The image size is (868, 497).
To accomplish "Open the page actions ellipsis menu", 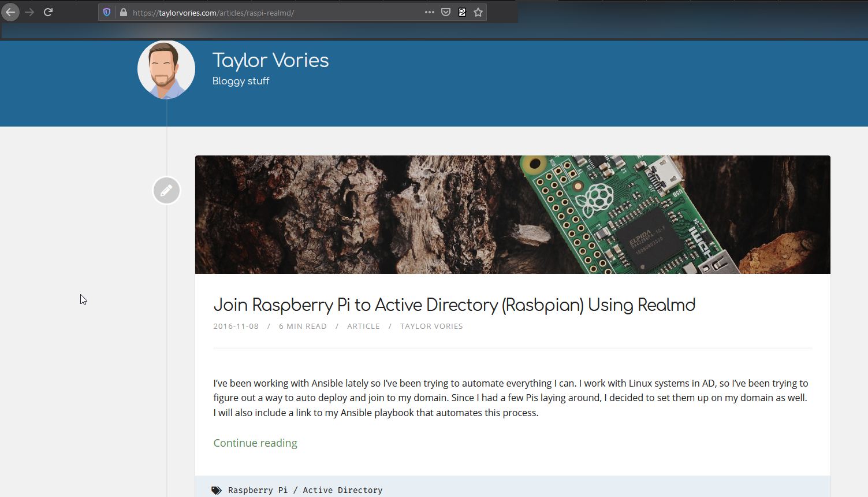I will click(429, 12).
